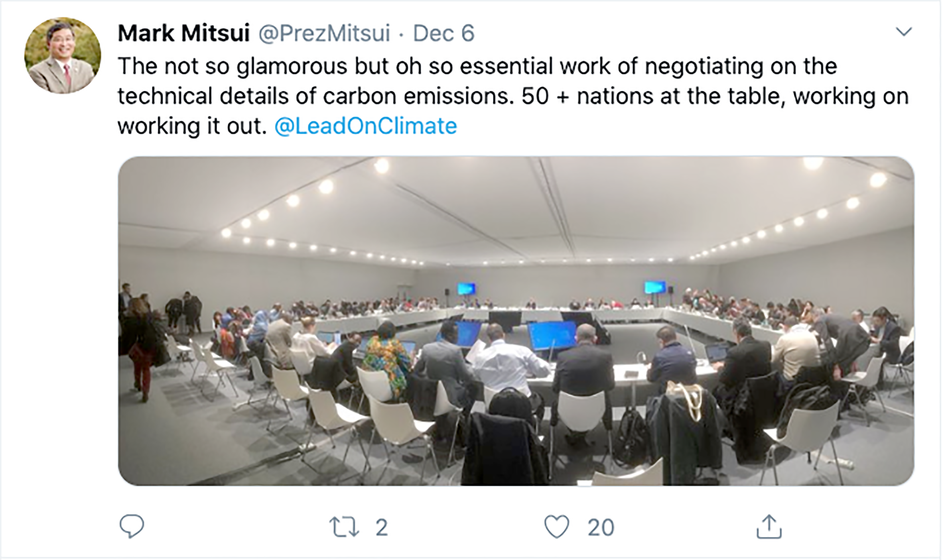This screenshot has width=944, height=560.
Task: Open Mark Mitsui's profile avatar
Action: coord(63,56)
